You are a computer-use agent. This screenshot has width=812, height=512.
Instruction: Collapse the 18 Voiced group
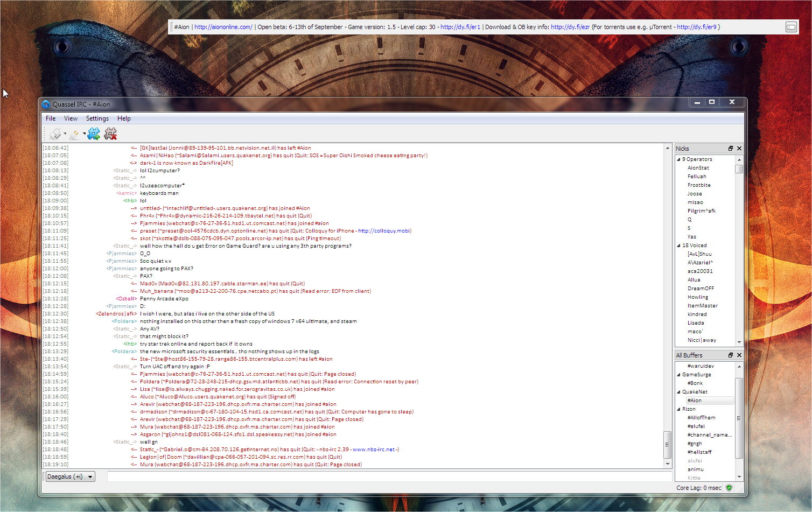coord(678,246)
